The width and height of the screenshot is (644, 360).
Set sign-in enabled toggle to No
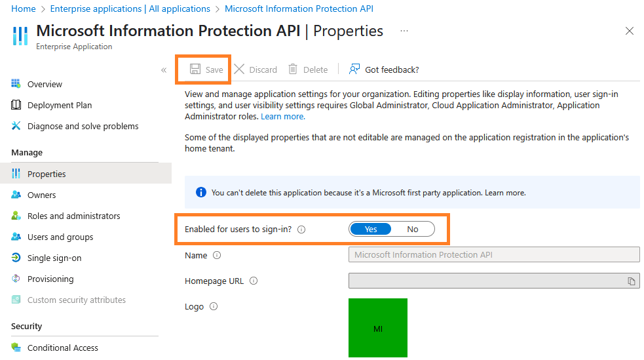(x=413, y=229)
